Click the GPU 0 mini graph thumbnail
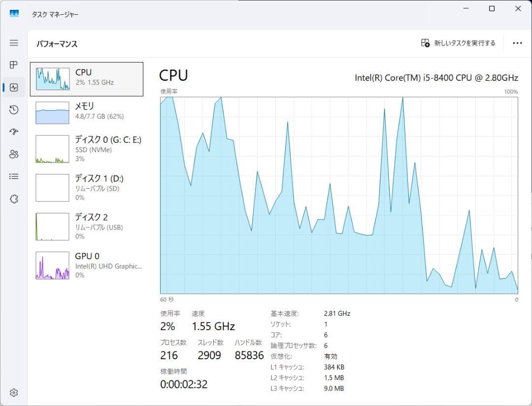This screenshot has width=532, height=406. pos(52,265)
